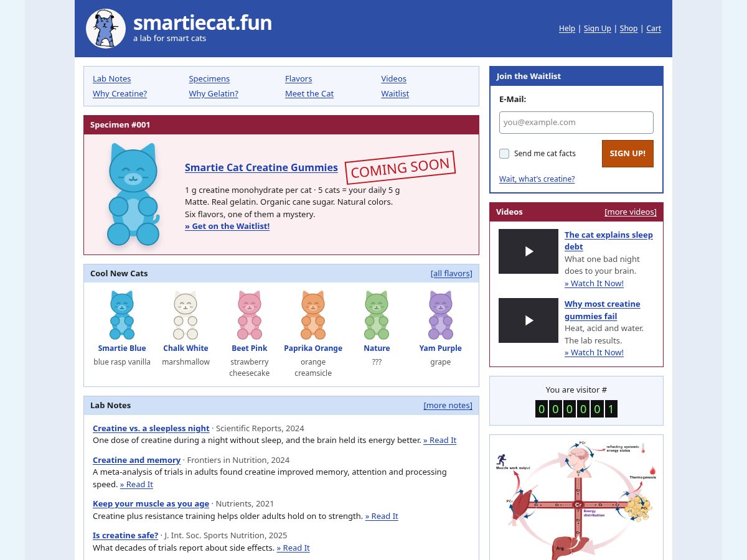Go to Flavors in navigation
This screenshot has height=560, width=747.
tap(299, 79)
